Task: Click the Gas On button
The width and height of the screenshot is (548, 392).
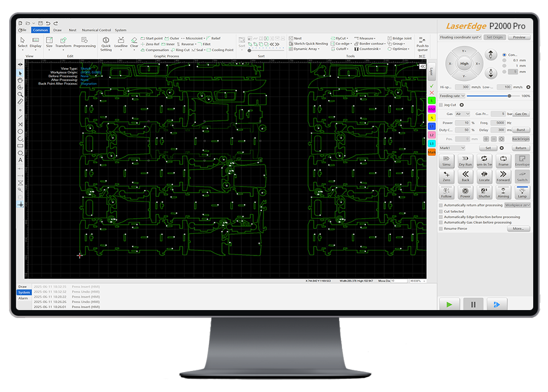Action: point(521,114)
